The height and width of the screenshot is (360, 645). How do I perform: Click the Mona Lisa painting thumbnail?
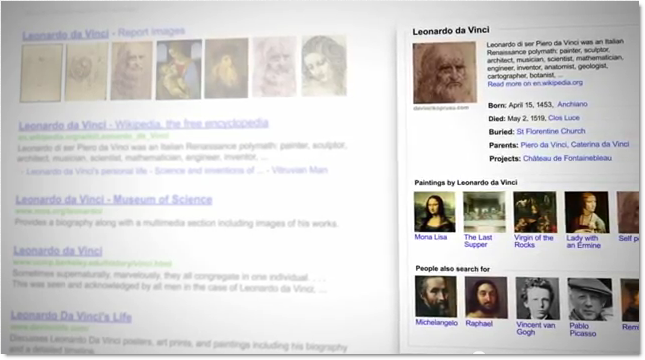click(x=435, y=211)
